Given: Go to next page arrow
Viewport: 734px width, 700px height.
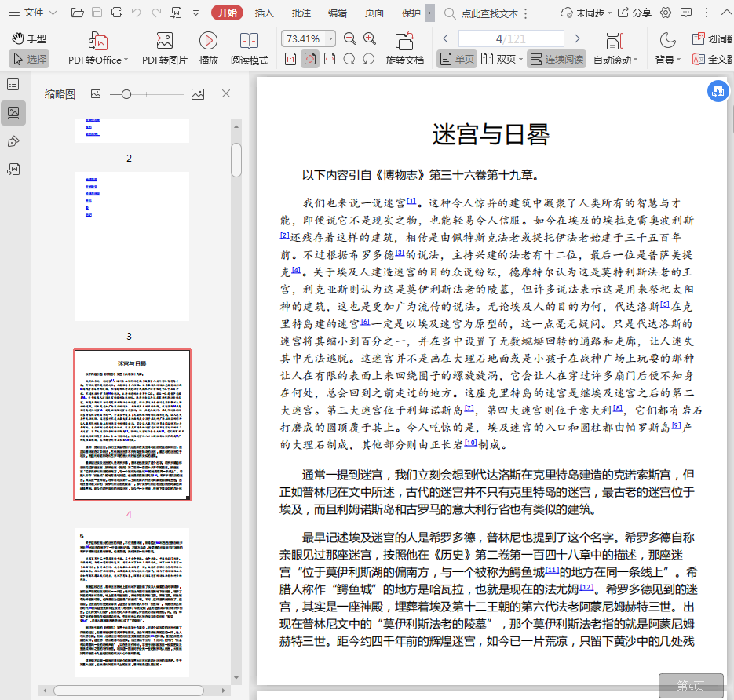Looking at the screenshot, I should point(577,38).
